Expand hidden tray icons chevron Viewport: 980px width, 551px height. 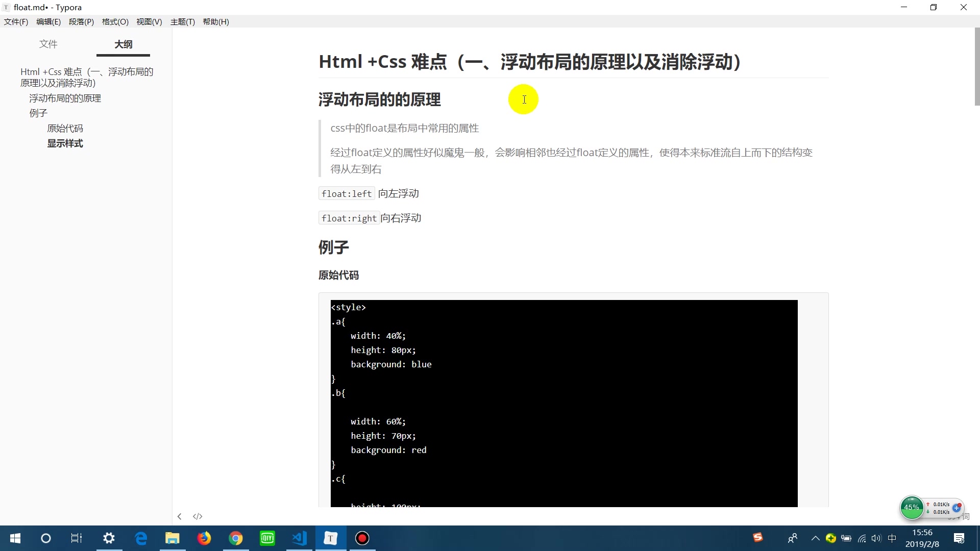click(x=815, y=538)
